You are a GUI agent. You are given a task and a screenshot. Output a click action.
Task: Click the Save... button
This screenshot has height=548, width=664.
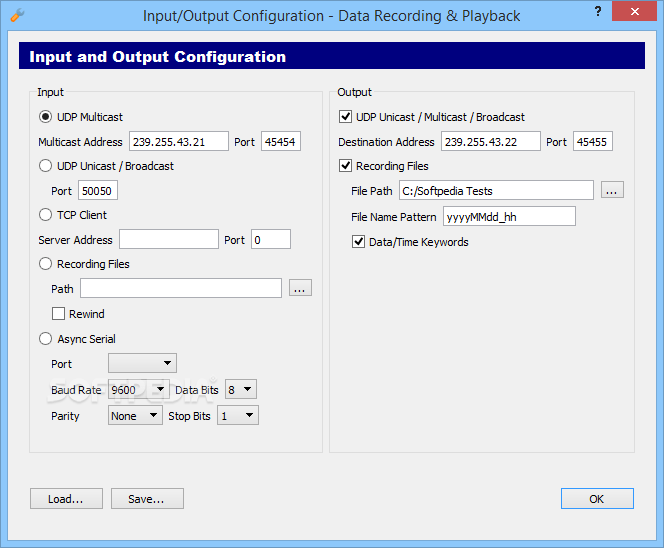point(147,498)
